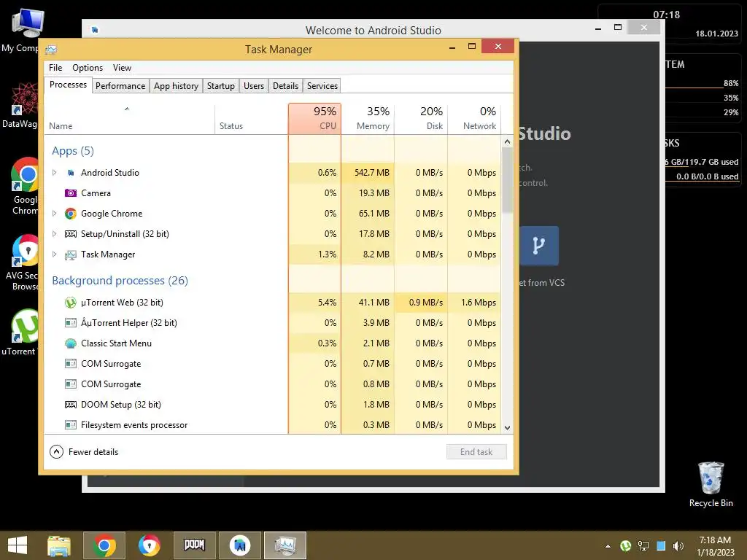Click the Filesystem events processor icon
Viewport: 747px width, 560px height.
pyautogui.click(x=71, y=425)
